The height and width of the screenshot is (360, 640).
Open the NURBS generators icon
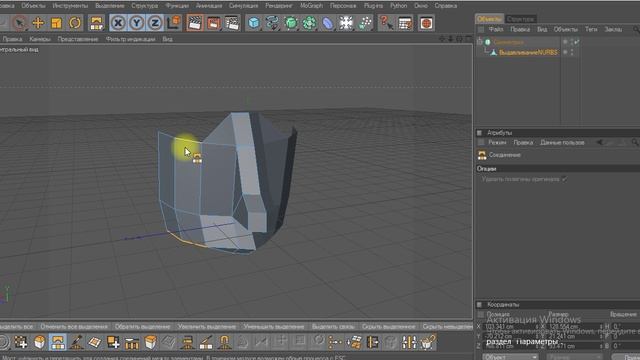tap(291, 23)
